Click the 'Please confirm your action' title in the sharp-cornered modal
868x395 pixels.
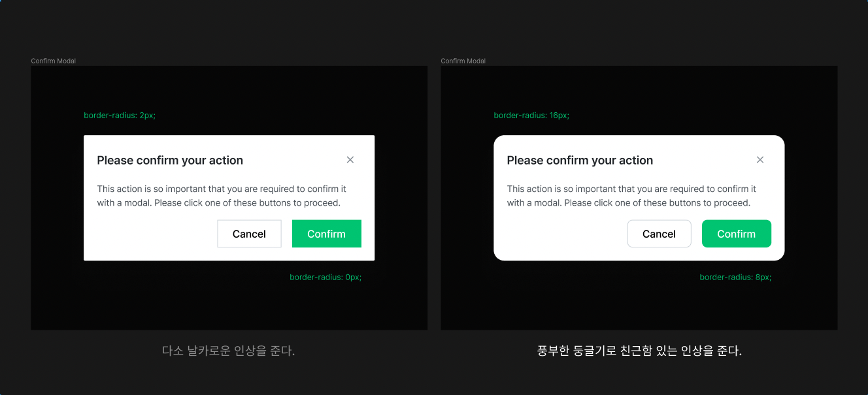point(170,161)
